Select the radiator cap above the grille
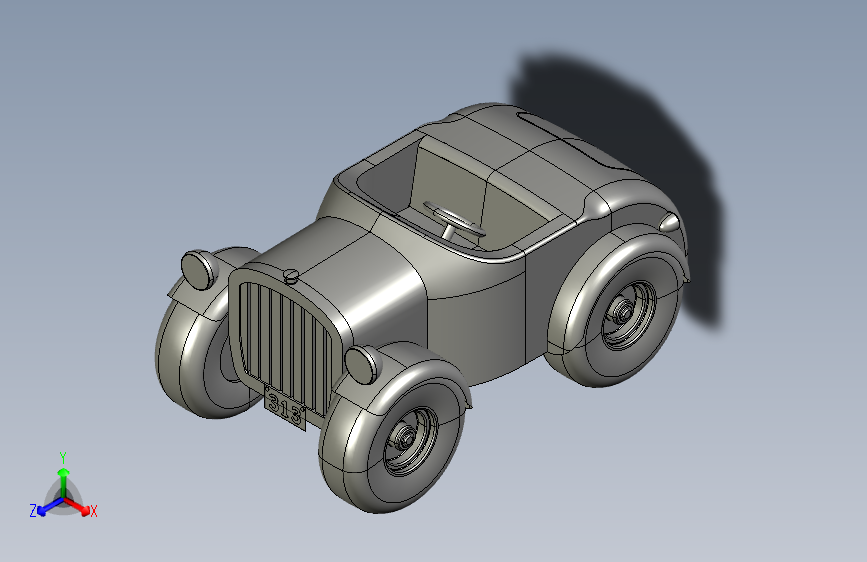Screen dimensions: 867x562 291,276
